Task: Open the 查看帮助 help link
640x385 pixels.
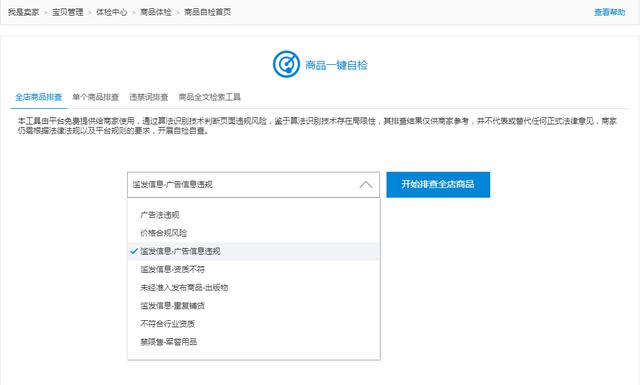Action: point(609,12)
